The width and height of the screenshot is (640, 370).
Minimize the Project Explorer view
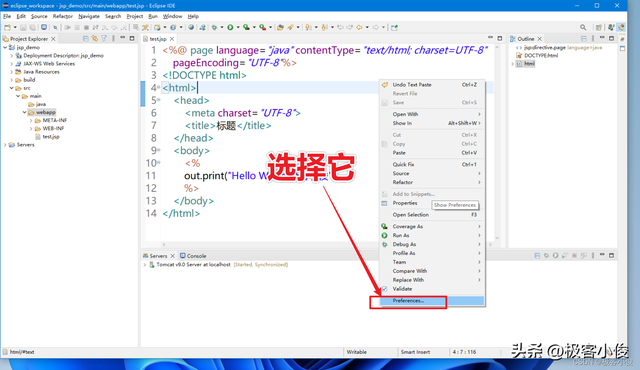coord(122,38)
